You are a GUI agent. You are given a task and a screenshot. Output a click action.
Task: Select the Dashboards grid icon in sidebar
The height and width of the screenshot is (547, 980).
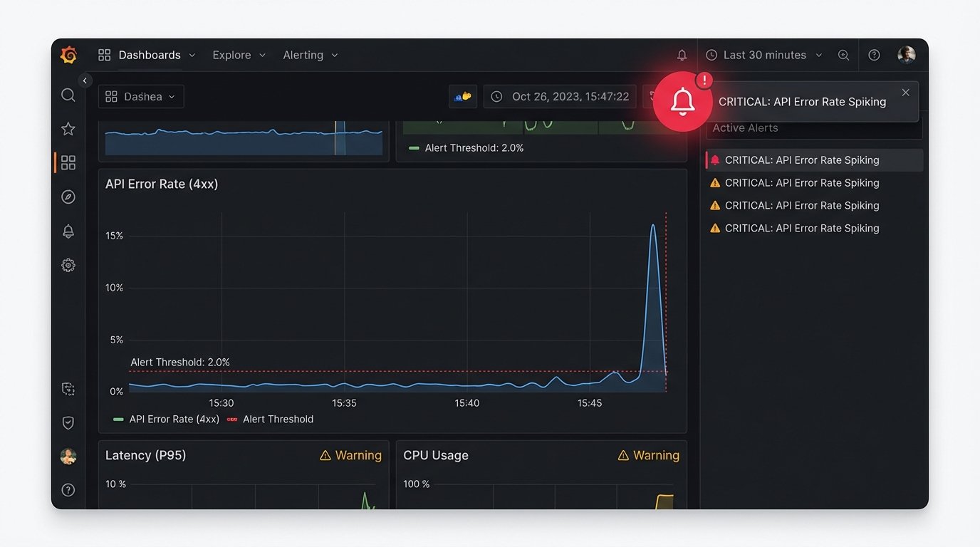pos(68,163)
